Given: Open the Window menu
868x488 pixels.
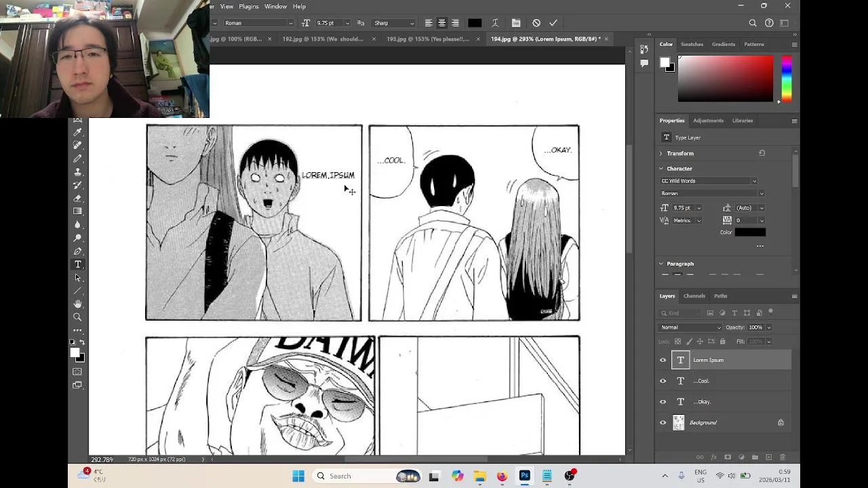Looking at the screenshot, I should (x=275, y=6).
